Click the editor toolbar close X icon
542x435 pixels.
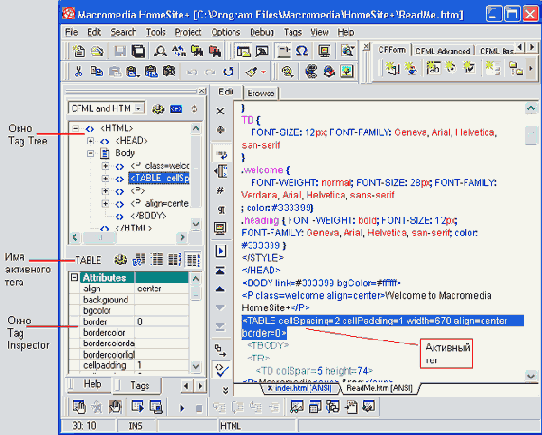pyautogui.click(x=220, y=111)
